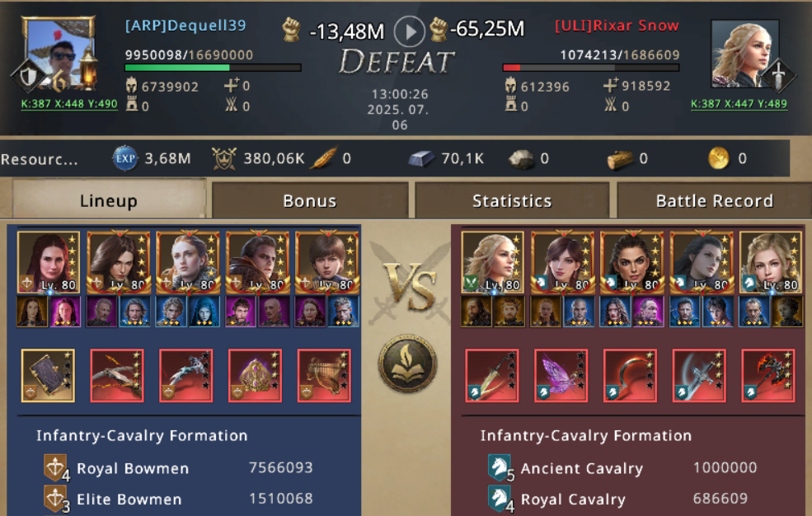The width and height of the screenshot is (812, 516).
Task: Play the battle replay
Action: 409,31
